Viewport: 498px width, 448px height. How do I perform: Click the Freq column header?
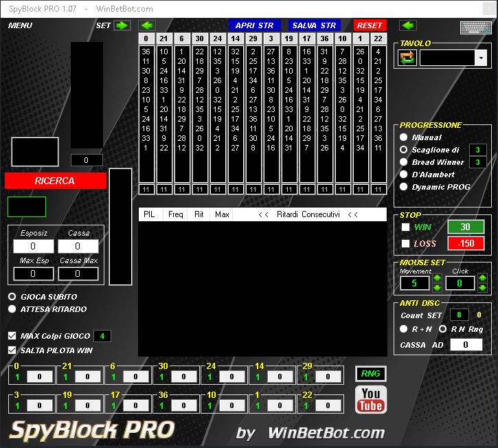[176, 214]
